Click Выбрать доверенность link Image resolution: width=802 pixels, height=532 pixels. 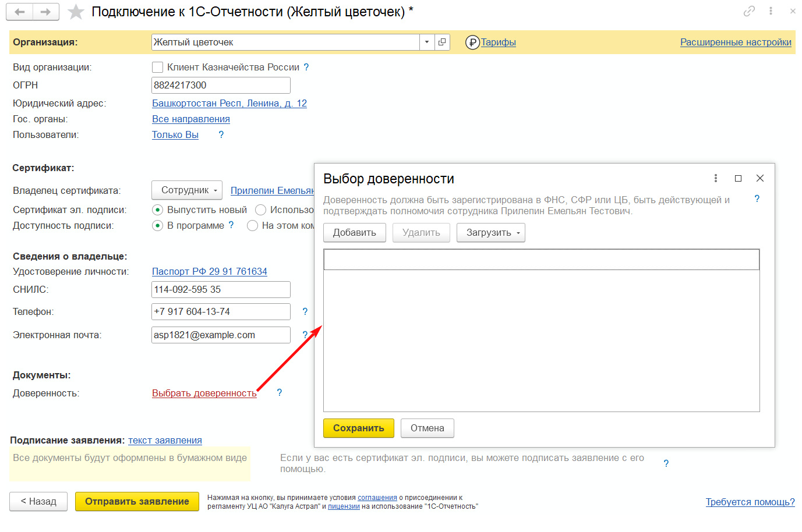(204, 393)
